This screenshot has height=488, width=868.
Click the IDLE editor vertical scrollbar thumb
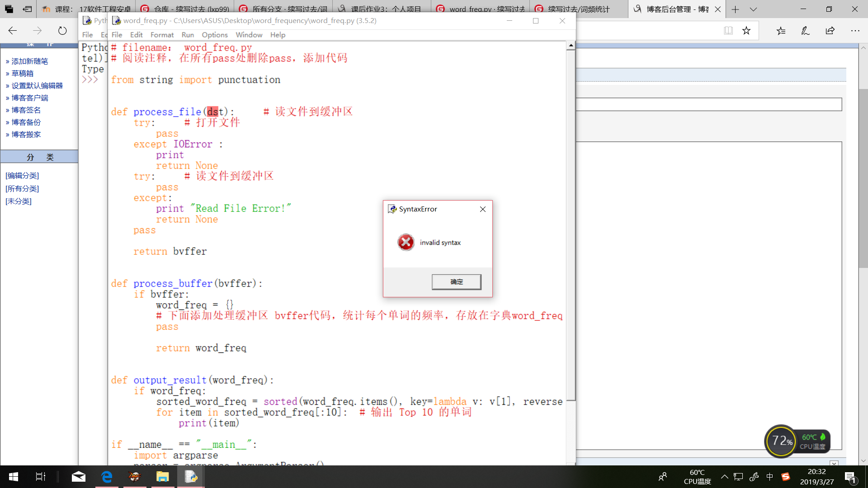571,226
